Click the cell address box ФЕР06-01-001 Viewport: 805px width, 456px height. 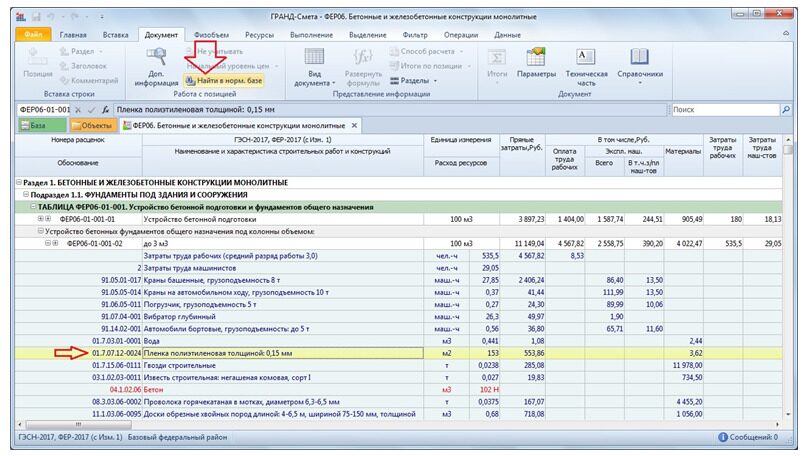point(44,109)
